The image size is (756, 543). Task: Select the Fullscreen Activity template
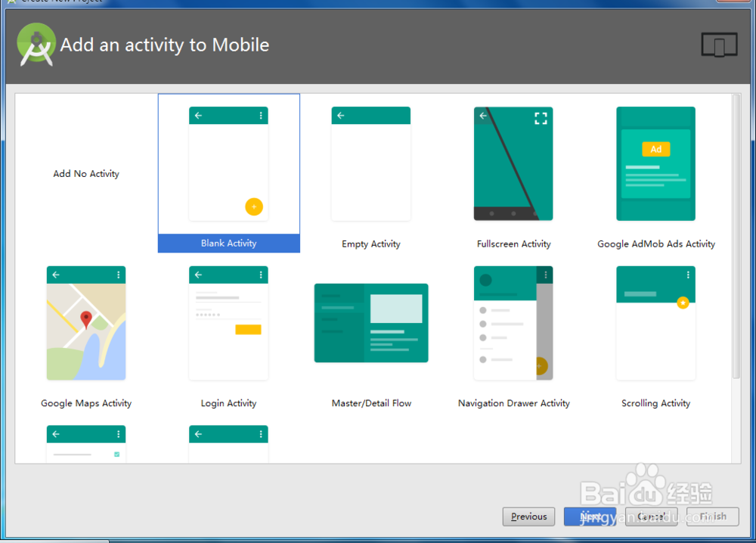[513, 163]
